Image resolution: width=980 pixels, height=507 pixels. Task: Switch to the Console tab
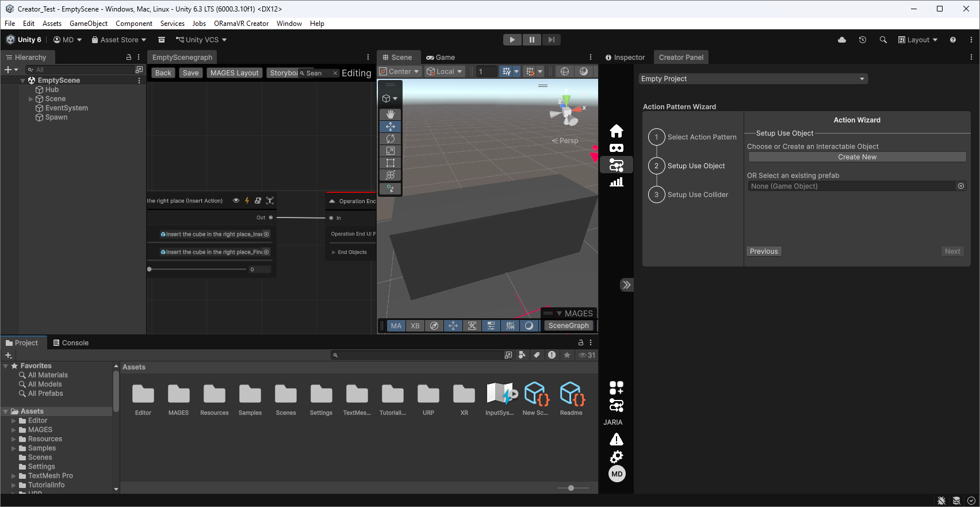71,342
